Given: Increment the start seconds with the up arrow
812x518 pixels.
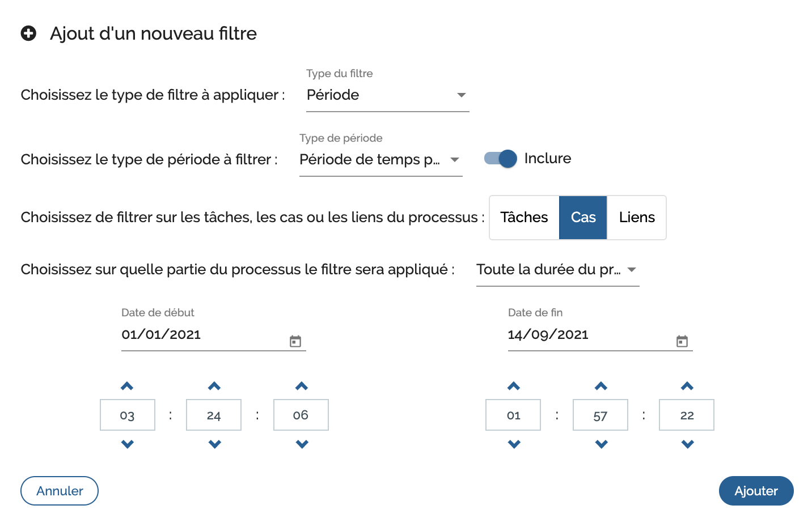Looking at the screenshot, I should tap(301, 385).
